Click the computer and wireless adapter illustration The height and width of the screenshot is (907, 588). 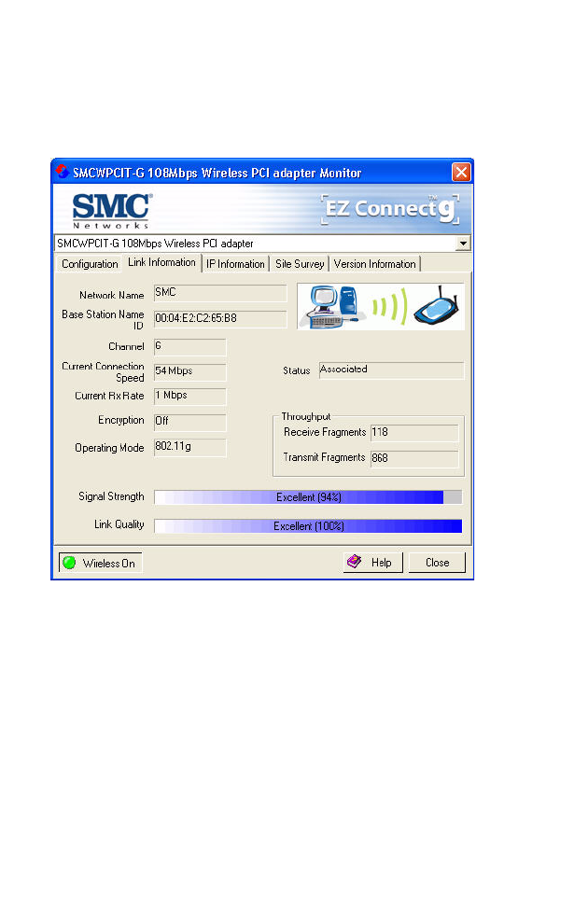pyautogui.click(x=381, y=307)
